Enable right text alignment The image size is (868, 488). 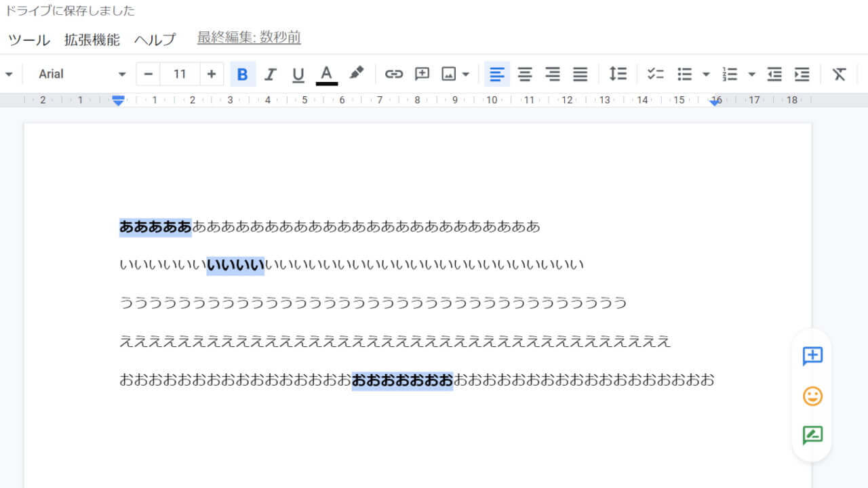tap(552, 74)
